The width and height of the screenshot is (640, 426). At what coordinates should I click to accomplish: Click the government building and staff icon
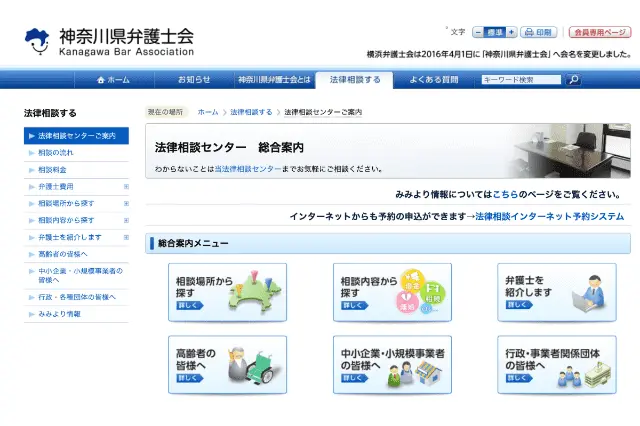click(584, 375)
